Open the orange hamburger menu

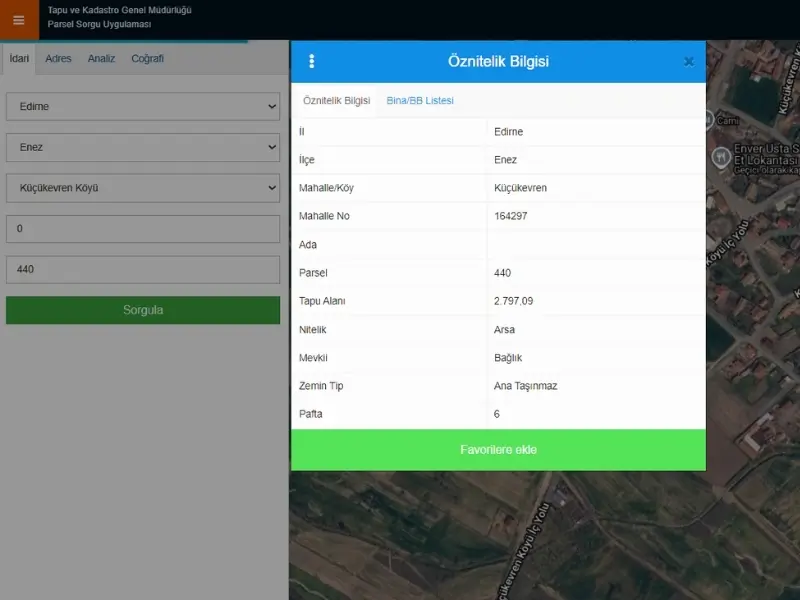(x=19, y=20)
